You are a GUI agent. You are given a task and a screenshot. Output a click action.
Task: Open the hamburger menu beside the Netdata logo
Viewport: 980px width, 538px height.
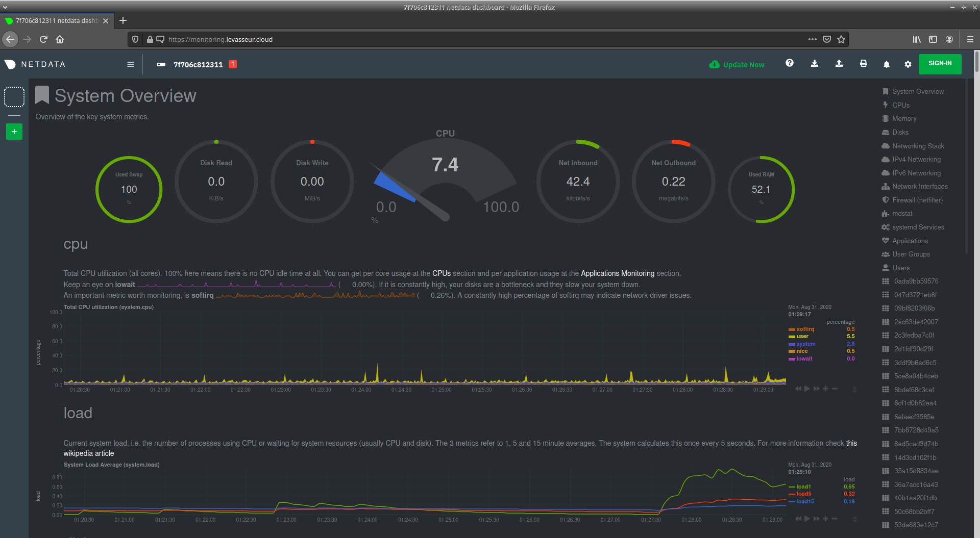(131, 64)
